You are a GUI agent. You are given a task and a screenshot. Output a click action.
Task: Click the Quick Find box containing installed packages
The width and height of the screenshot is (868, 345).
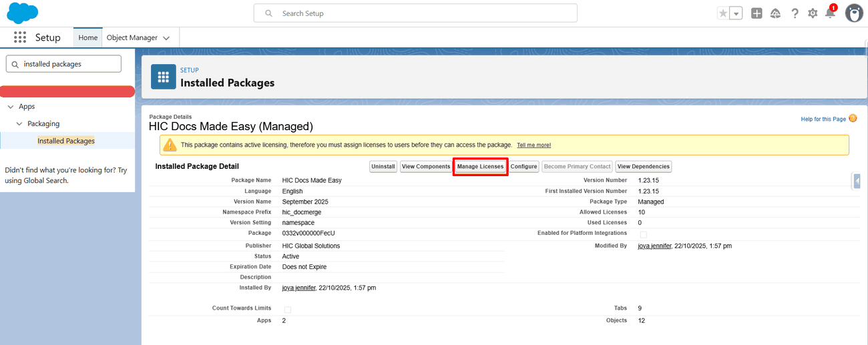[63, 64]
